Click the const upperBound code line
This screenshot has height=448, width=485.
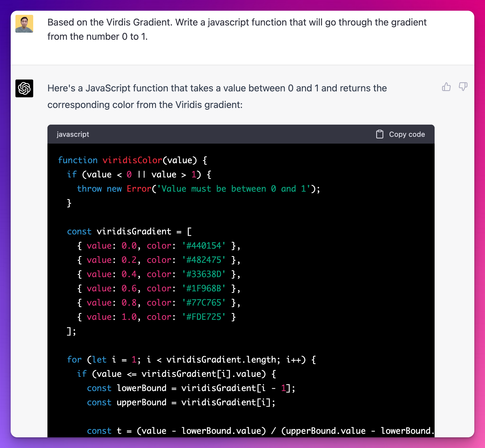point(181,402)
